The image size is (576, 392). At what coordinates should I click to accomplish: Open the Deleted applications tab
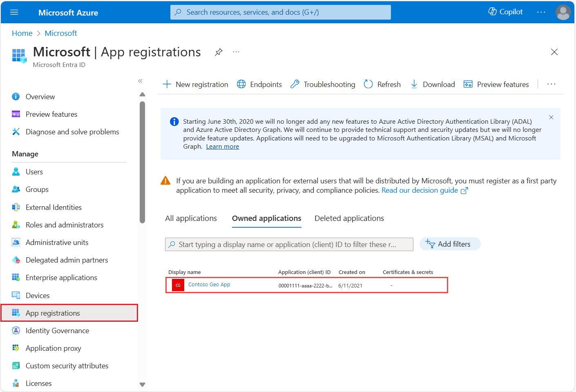[x=349, y=218]
